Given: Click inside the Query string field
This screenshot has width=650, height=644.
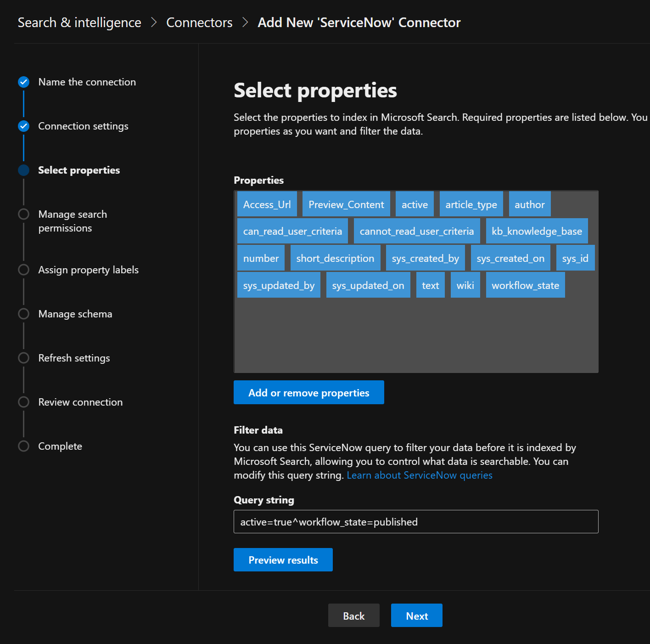Looking at the screenshot, I should coord(415,522).
